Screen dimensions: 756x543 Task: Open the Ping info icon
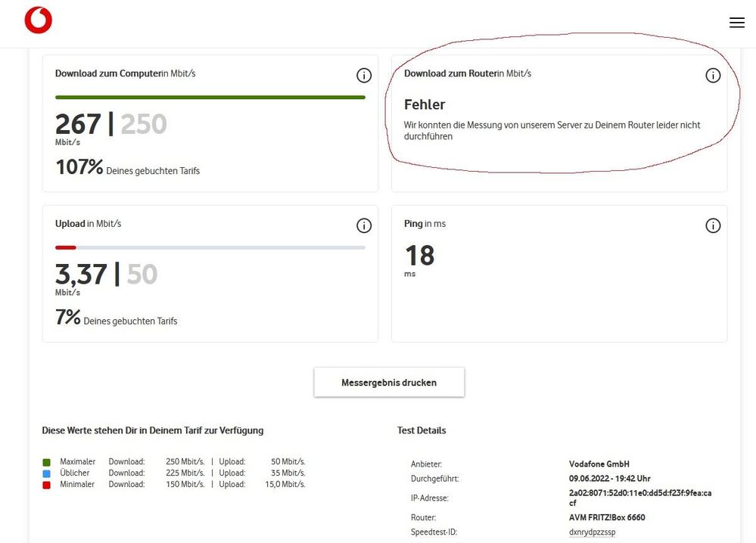pyautogui.click(x=713, y=225)
